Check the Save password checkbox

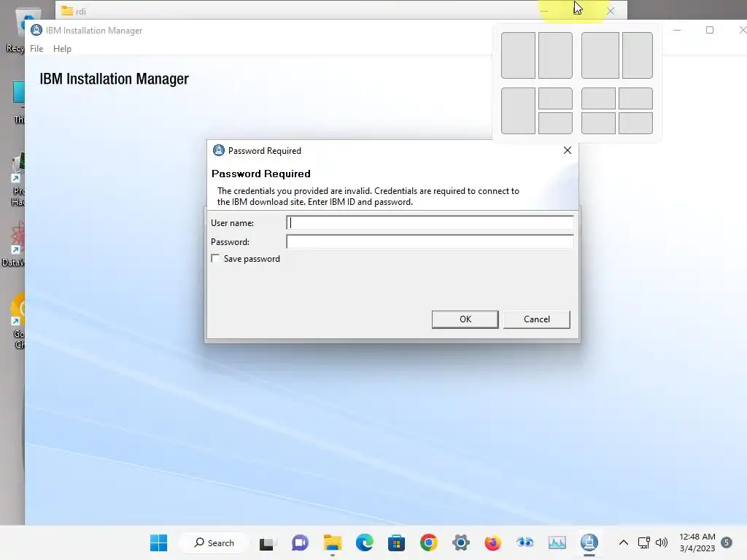(215, 259)
